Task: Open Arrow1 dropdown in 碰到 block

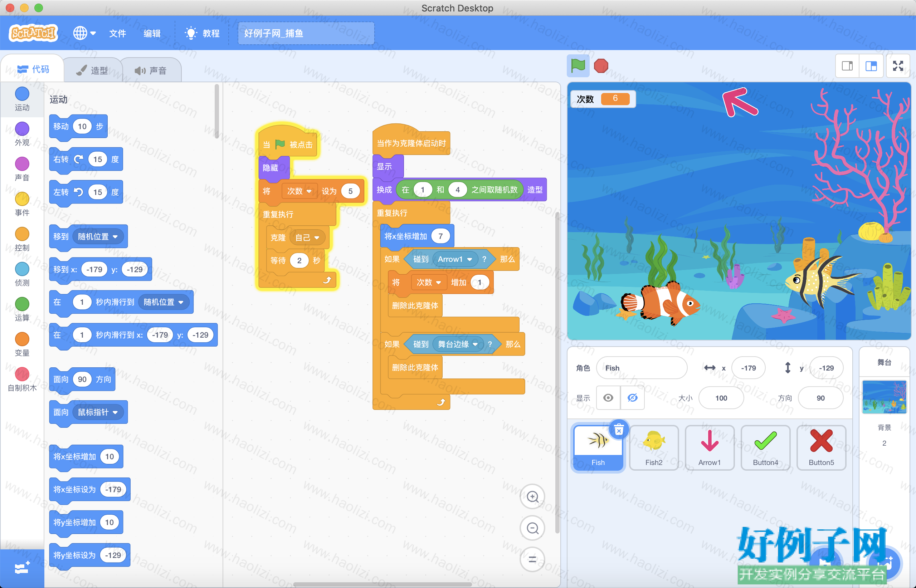Action: click(x=455, y=259)
